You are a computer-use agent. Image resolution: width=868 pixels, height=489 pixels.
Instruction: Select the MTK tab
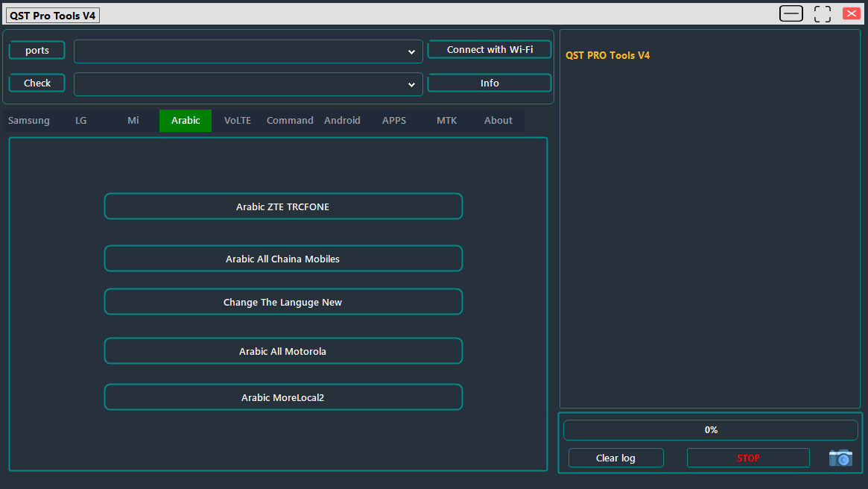click(446, 120)
